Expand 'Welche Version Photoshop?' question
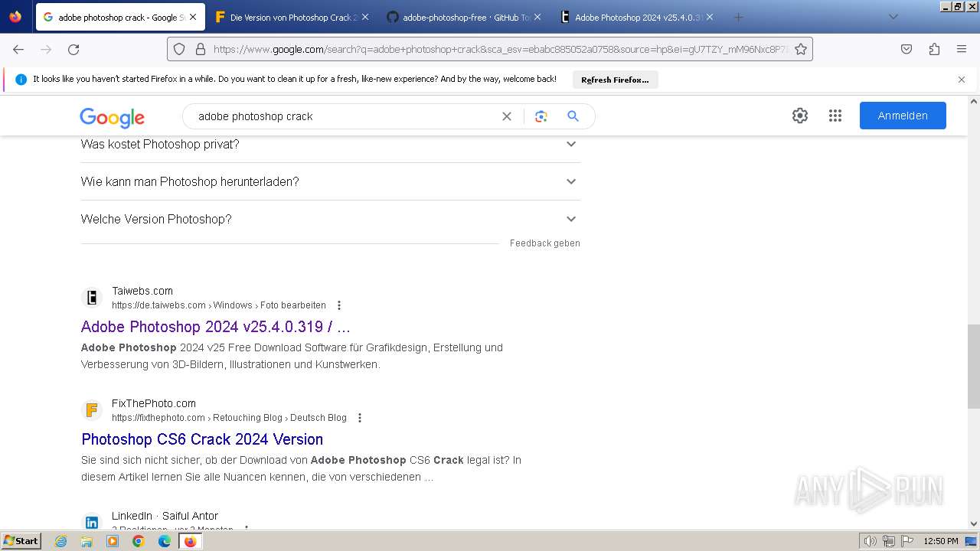This screenshot has height=551, width=980. click(331, 219)
